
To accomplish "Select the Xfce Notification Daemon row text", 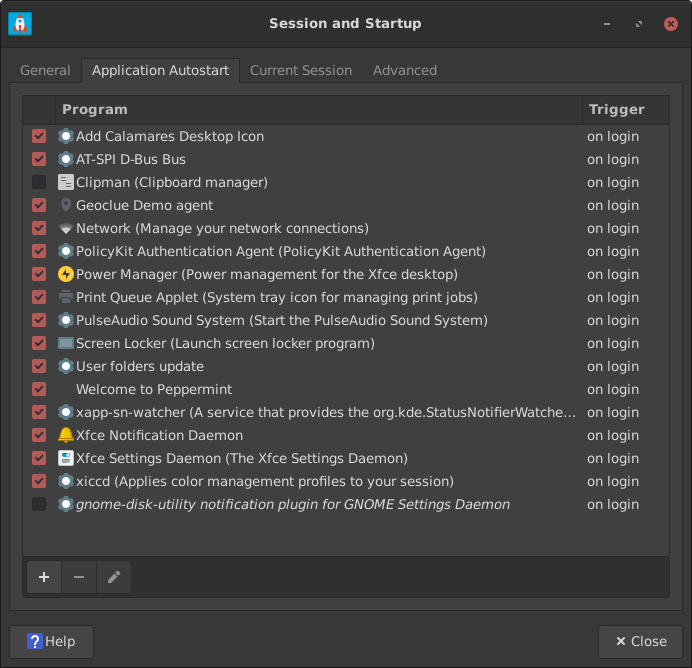I will coord(159,435).
